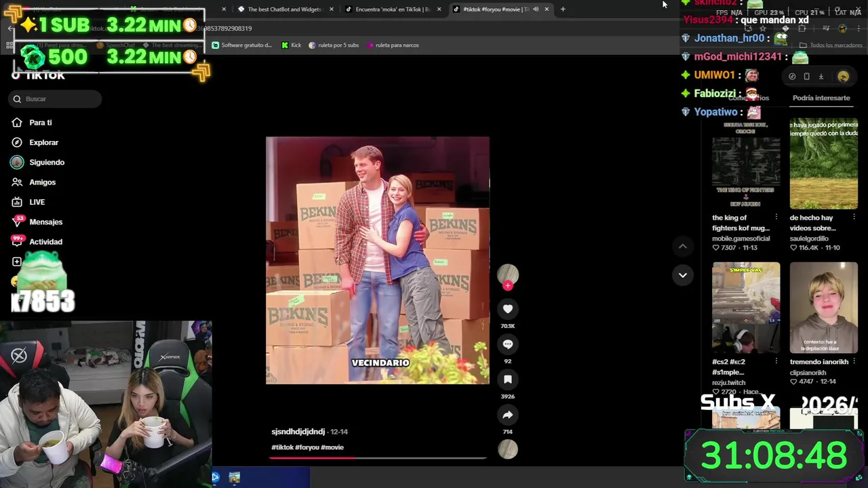Screen dimensions: 868x488
Task: Open the spinning sound disc icon
Action: click(x=508, y=449)
